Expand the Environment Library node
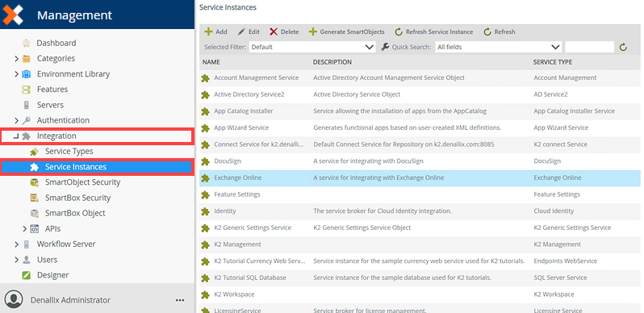The image size is (644, 313). coord(16,74)
